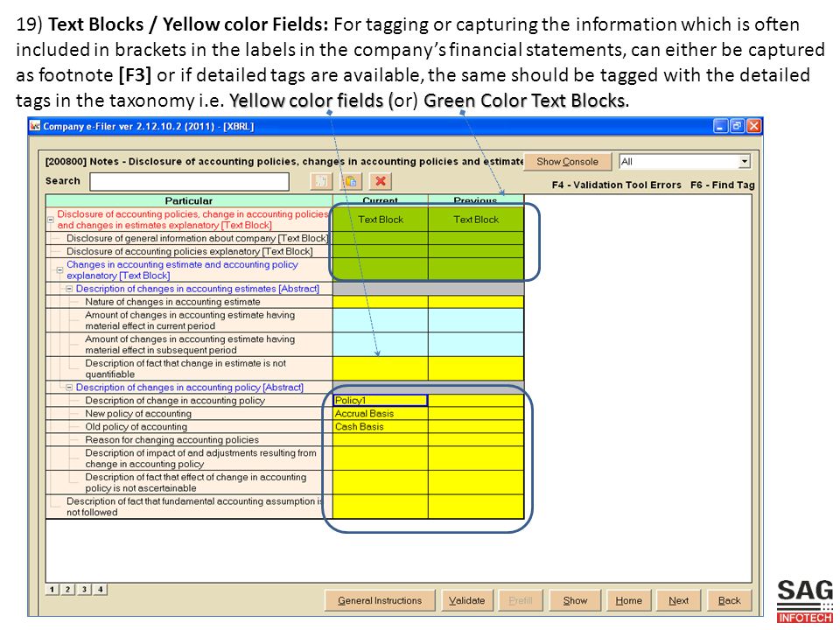Click the paste clipboard icon
The image size is (840, 630).
coord(351,181)
